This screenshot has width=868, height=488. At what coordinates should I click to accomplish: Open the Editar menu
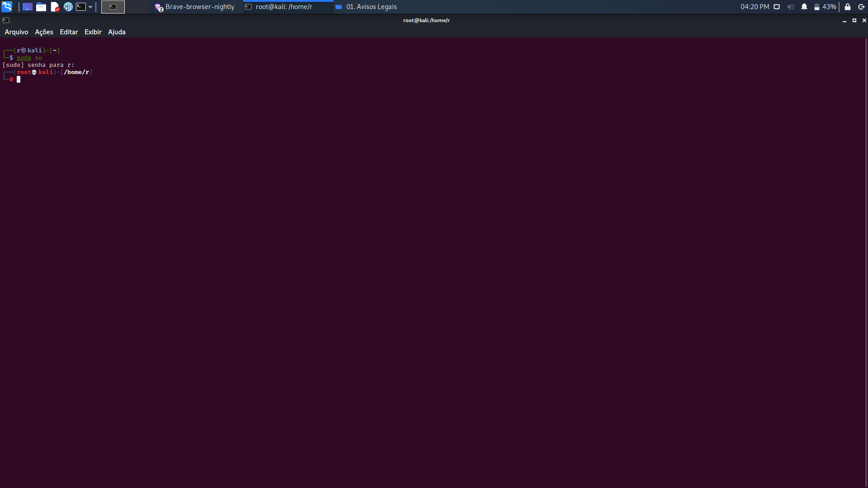[69, 32]
